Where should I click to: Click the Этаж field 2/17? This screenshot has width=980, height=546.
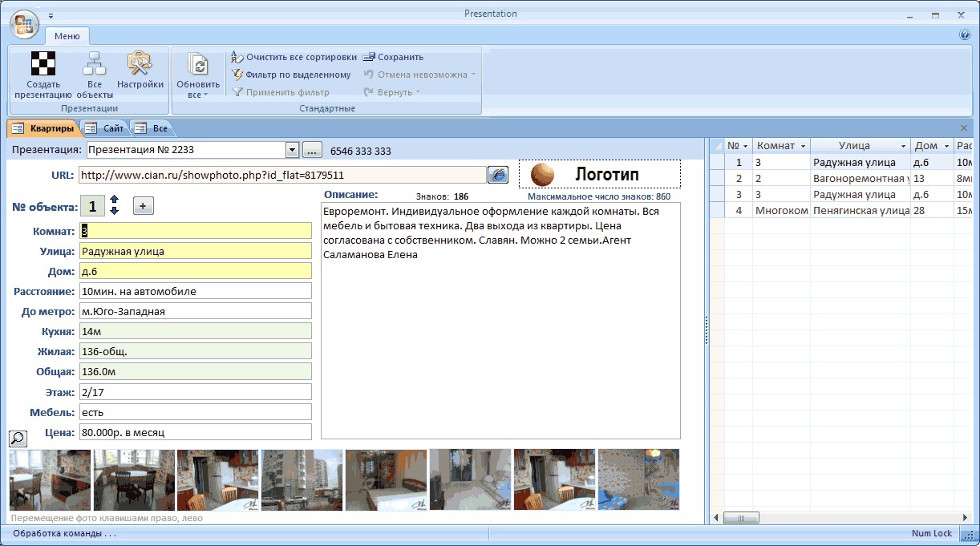point(195,392)
